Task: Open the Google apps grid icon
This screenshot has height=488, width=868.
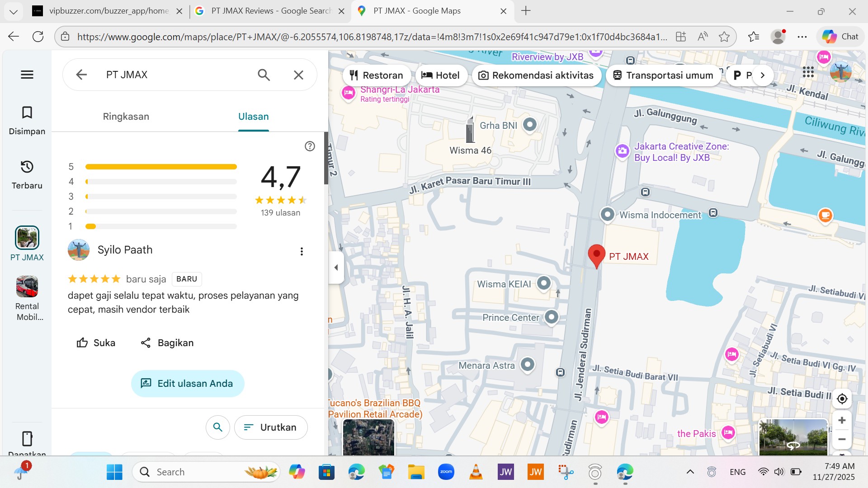Action: click(x=808, y=72)
